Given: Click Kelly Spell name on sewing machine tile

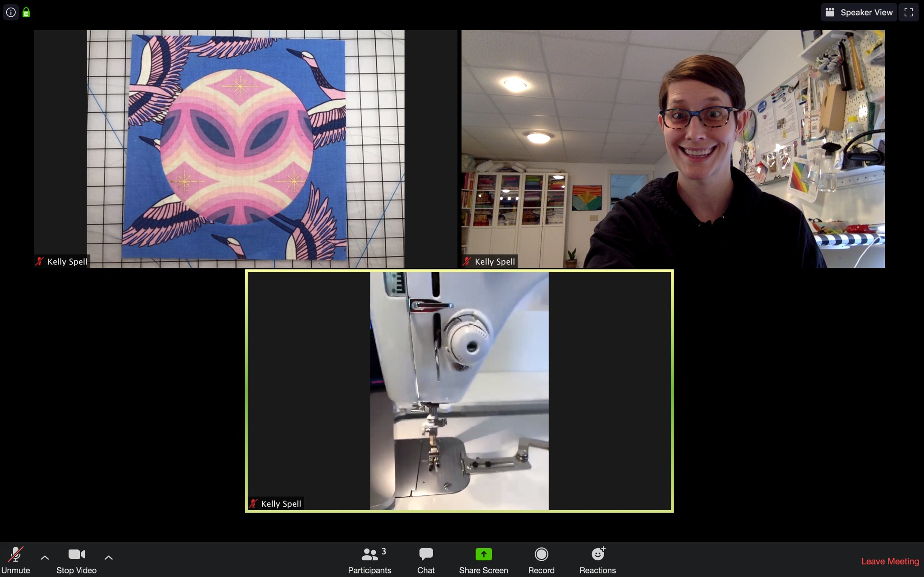Looking at the screenshot, I should pyautogui.click(x=281, y=503).
